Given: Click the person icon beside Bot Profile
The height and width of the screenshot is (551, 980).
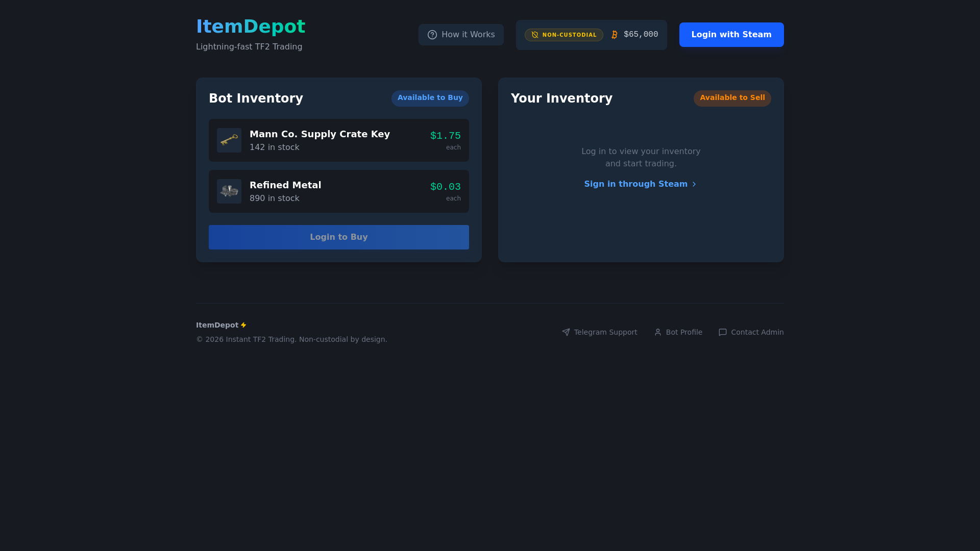Looking at the screenshot, I should point(658,332).
